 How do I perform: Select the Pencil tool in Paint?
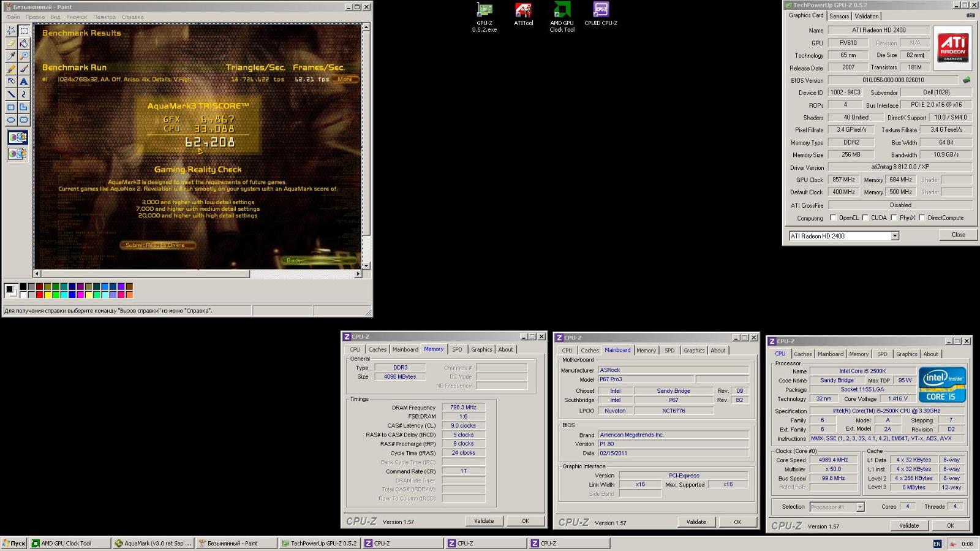tap(11, 69)
